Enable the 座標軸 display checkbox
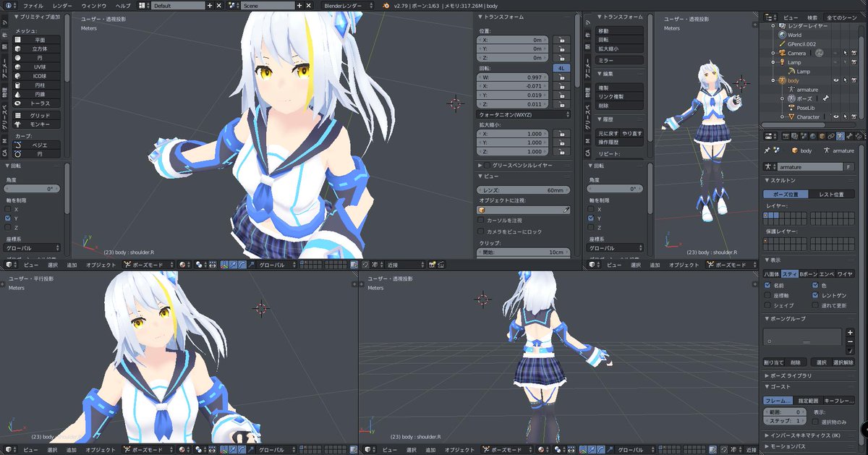The height and width of the screenshot is (455, 868). pos(768,295)
